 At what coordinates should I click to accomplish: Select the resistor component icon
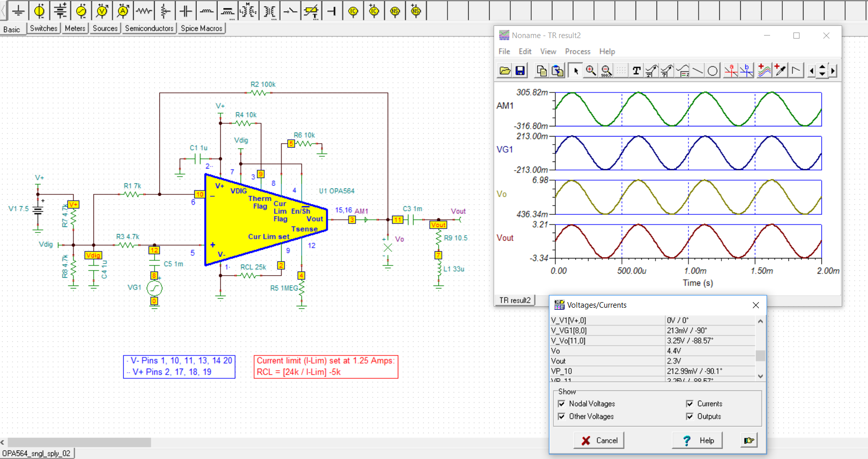pyautogui.click(x=144, y=11)
